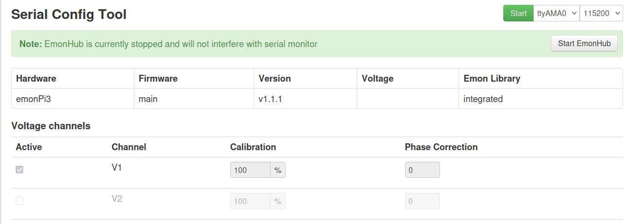Open the 115200 baud rate dropdown
Viewport: 644px width, 224px height.
(601, 13)
